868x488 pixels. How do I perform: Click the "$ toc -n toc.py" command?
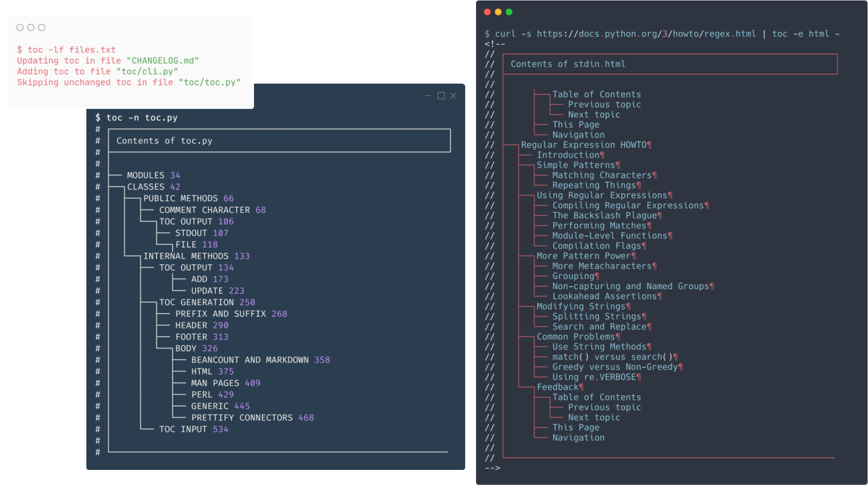(x=137, y=118)
